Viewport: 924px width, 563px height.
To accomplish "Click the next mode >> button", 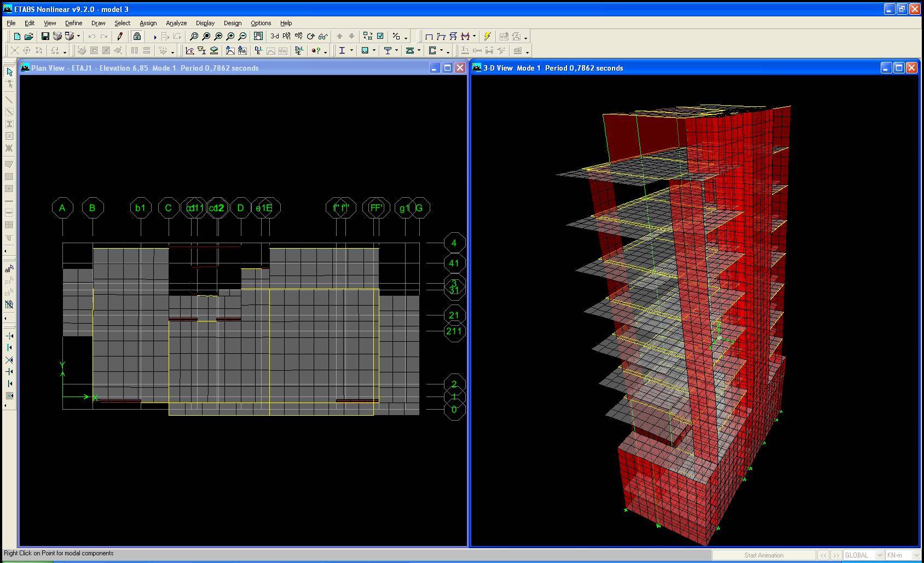I will (x=836, y=555).
